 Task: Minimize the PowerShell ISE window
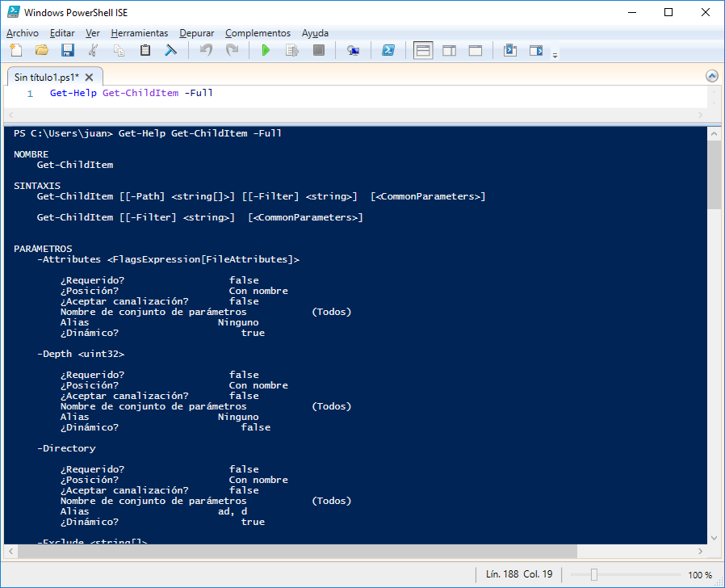632,12
